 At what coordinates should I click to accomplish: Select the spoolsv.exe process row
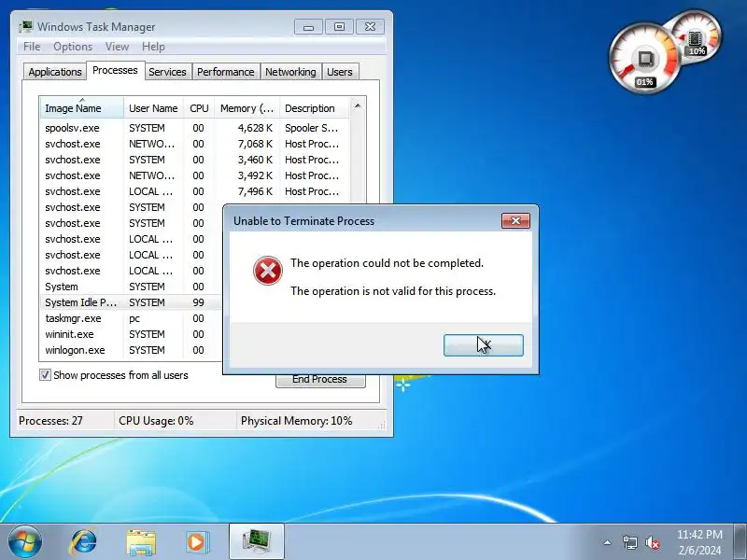coord(194,128)
